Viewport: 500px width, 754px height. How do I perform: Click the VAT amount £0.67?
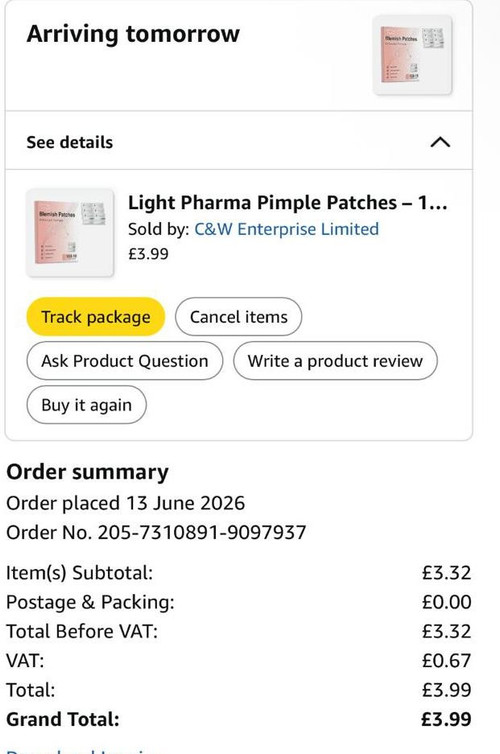click(446, 661)
